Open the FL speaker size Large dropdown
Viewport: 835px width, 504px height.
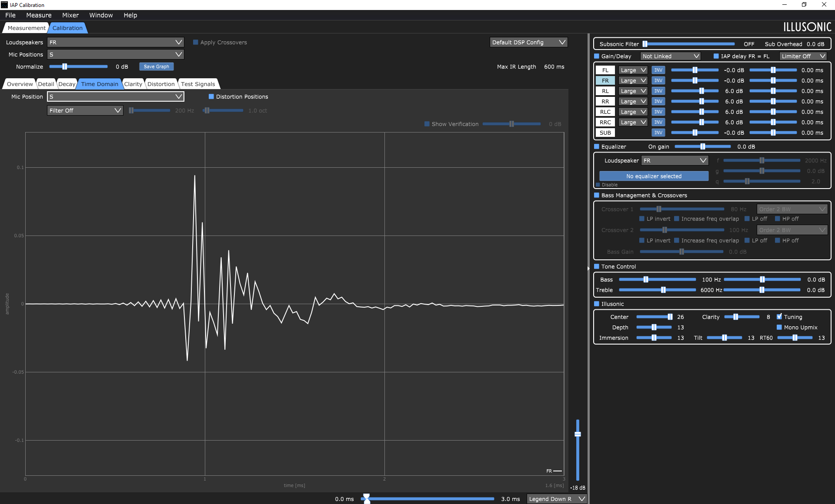click(633, 70)
